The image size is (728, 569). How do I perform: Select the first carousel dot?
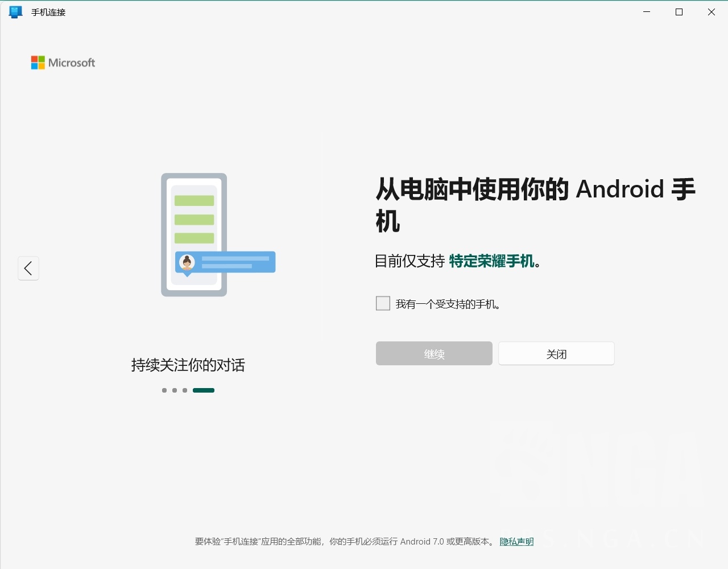click(x=164, y=390)
